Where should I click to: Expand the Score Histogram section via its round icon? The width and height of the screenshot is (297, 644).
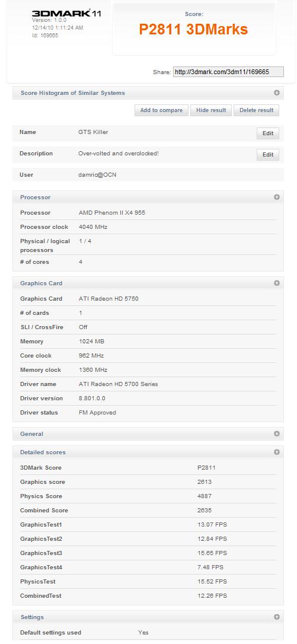(277, 93)
